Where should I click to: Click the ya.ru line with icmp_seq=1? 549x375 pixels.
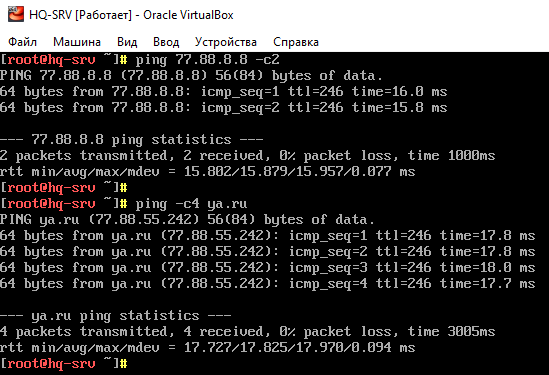coord(267,236)
